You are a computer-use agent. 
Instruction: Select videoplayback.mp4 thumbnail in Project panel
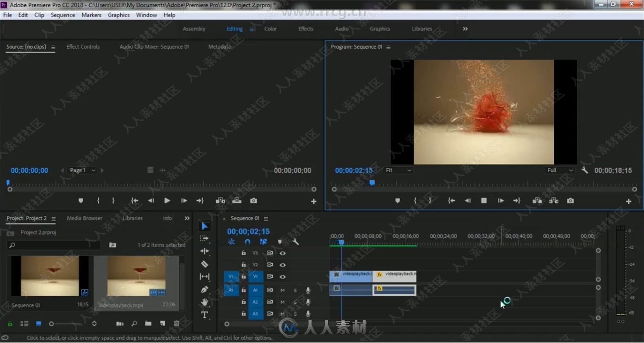coord(136,276)
